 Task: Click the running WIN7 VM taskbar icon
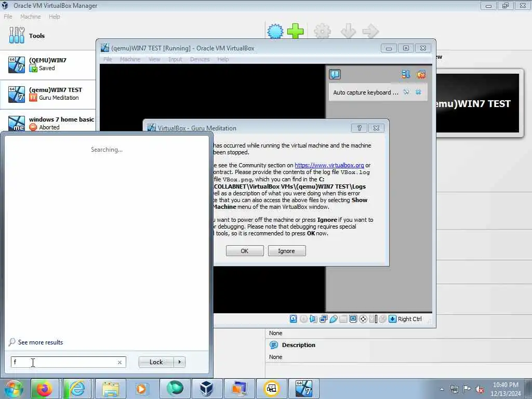303,389
